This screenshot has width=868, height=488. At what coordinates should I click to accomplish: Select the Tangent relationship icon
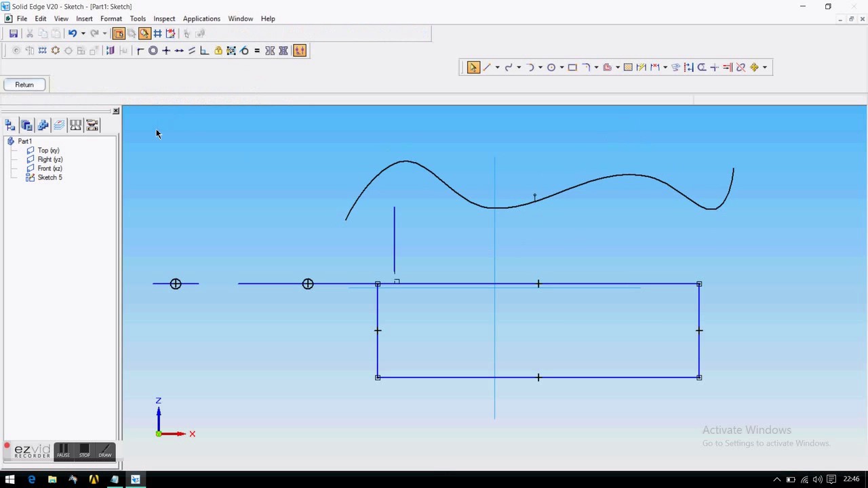(244, 51)
